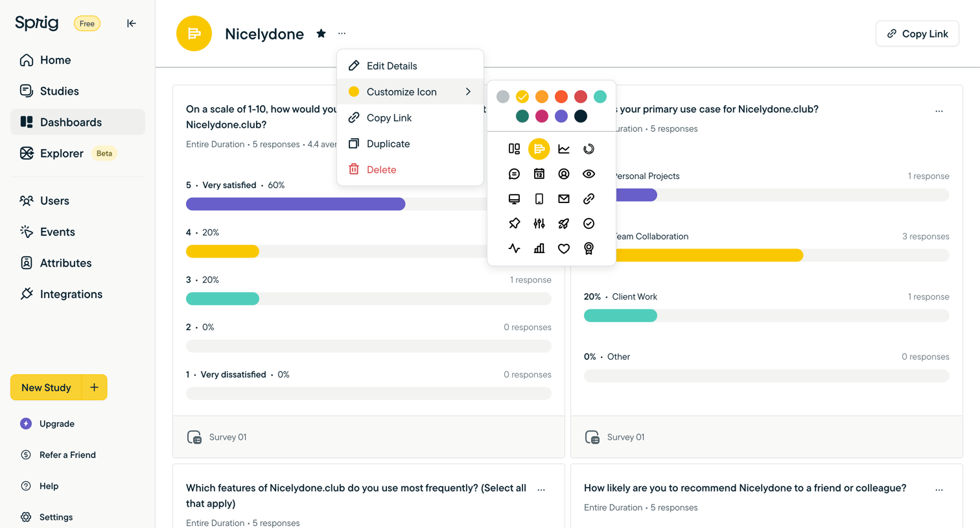Select Customize Icon in the menu
This screenshot has width=980, height=528.
(410, 91)
